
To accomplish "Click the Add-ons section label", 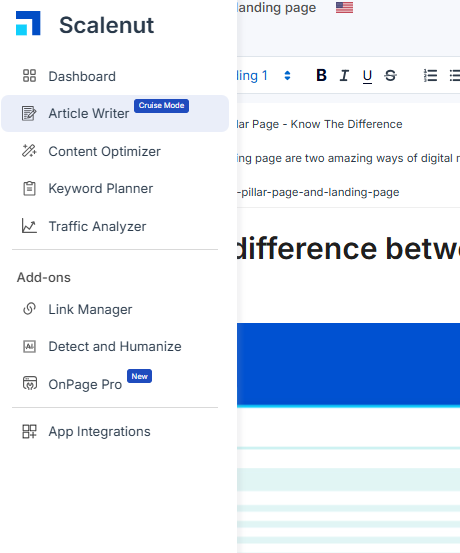I will tap(44, 277).
